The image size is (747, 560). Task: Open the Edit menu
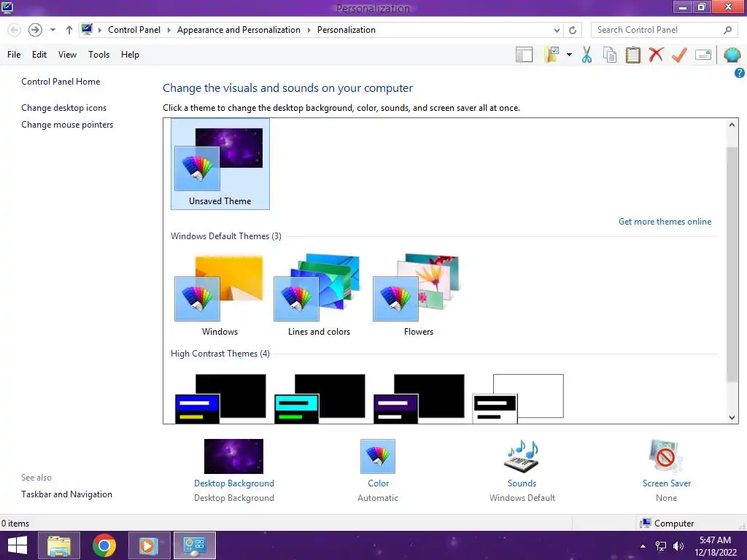tap(39, 55)
